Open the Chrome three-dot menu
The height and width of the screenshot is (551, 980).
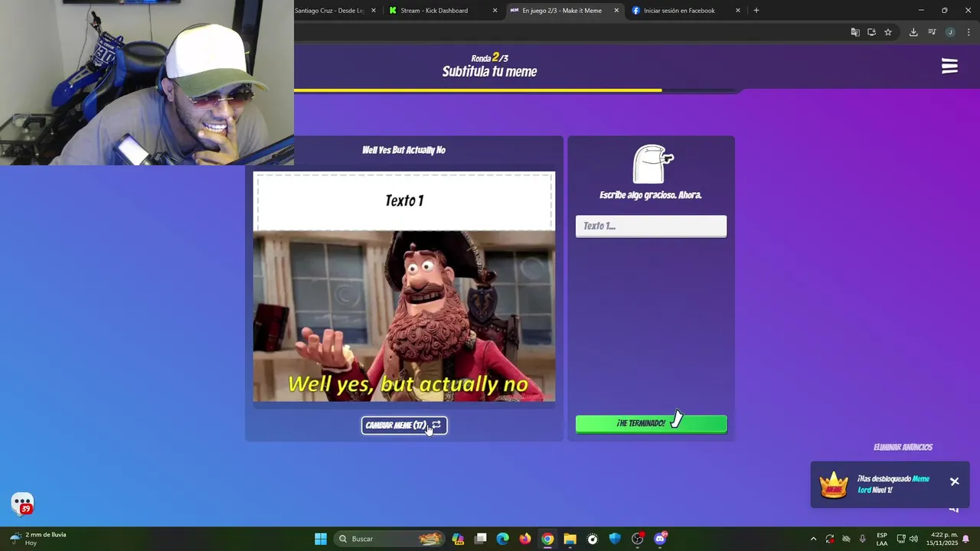tap(969, 32)
